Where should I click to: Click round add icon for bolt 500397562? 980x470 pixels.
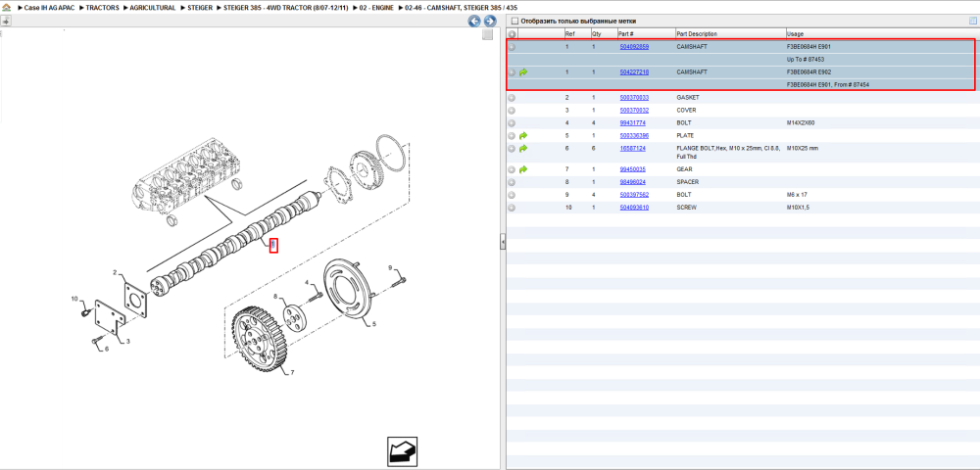[x=512, y=195]
